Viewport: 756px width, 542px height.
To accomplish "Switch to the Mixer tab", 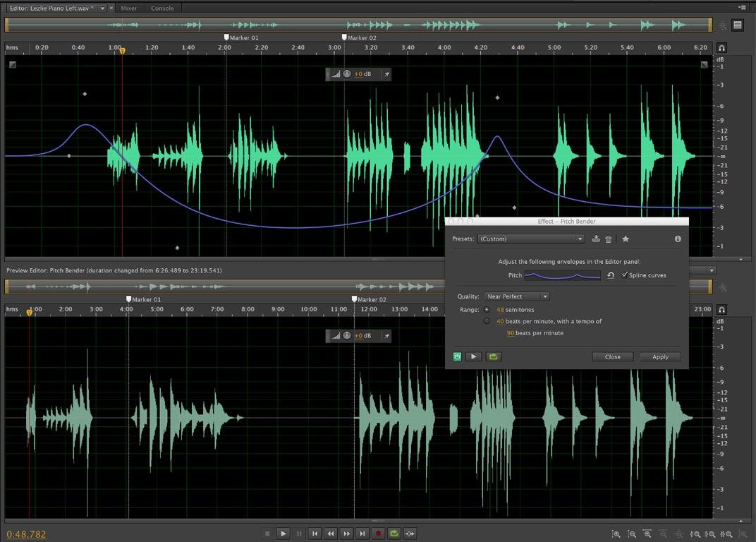I will [128, 8].
